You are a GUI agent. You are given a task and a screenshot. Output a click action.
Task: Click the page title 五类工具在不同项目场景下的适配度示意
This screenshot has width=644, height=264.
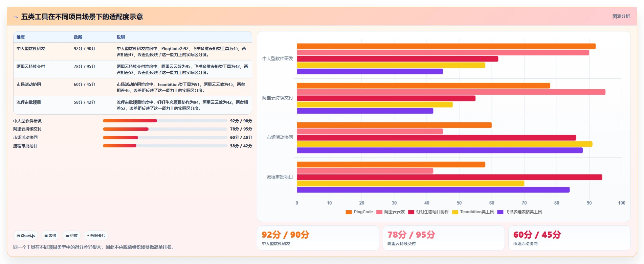coord(82,17)
